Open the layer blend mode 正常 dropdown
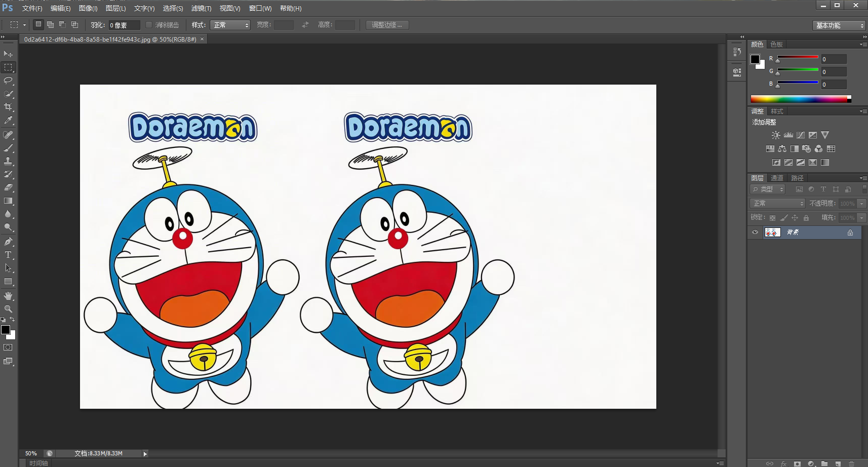868x467 pixels. coord(777,203)
